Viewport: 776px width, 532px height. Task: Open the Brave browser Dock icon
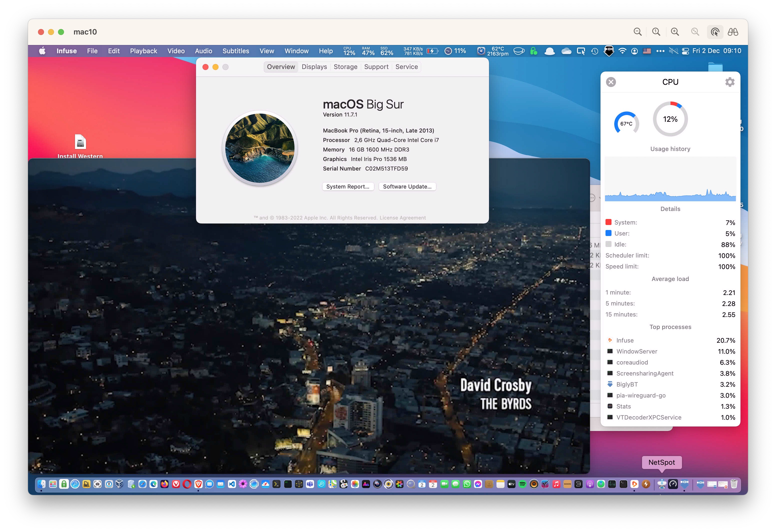tap(198, 484)
